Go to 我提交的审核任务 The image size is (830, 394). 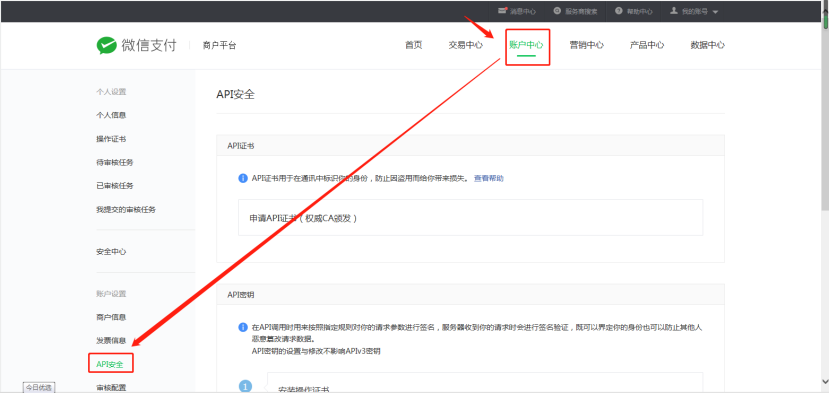point(126,209)
